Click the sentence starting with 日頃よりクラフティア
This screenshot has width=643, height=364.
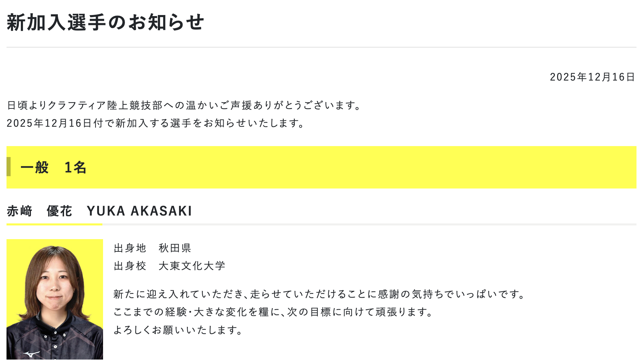184,105
